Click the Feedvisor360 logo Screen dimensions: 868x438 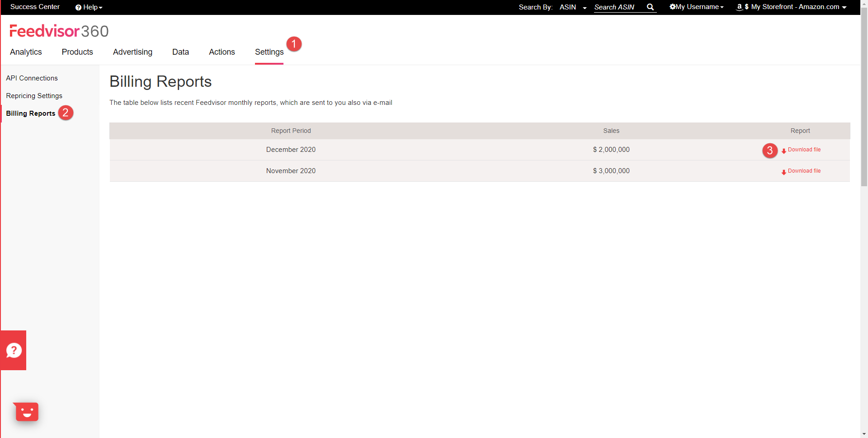[59, 31]
